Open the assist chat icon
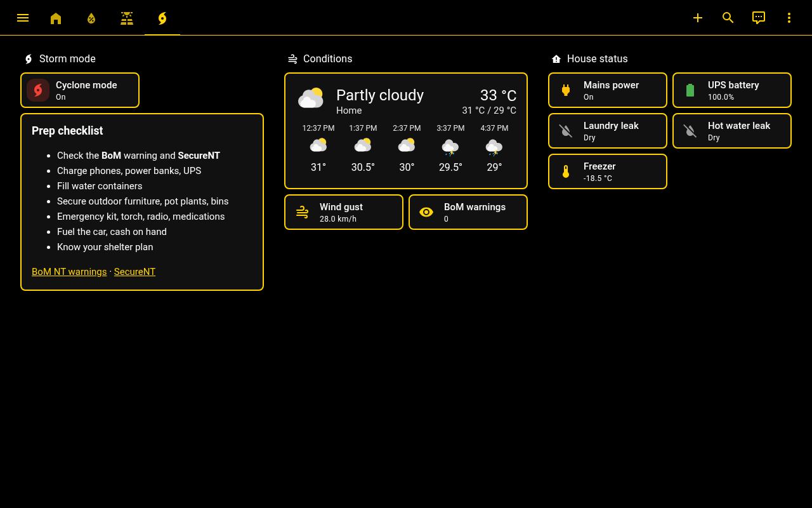812x508 pixels. (x=759, y=18)
